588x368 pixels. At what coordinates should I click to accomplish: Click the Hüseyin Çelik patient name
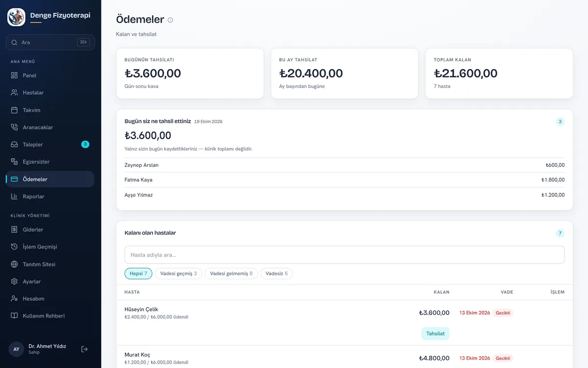click(x=141, y=309)
